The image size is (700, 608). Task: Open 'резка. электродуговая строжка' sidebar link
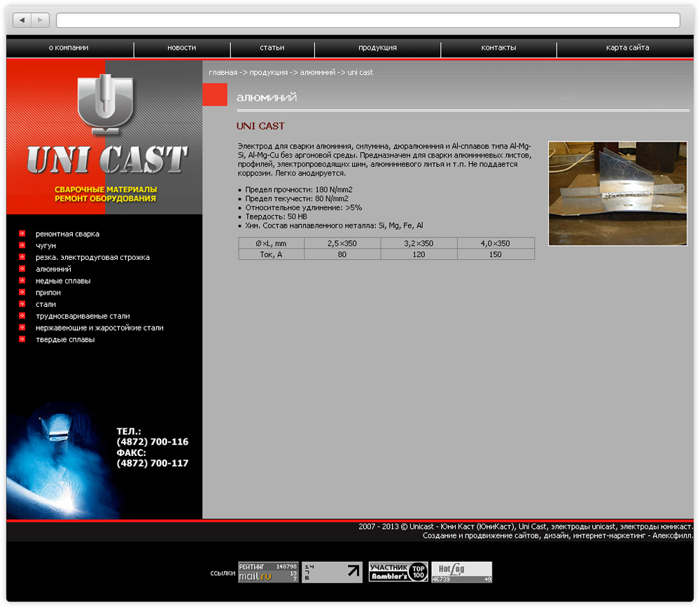(x=92, y=257)
